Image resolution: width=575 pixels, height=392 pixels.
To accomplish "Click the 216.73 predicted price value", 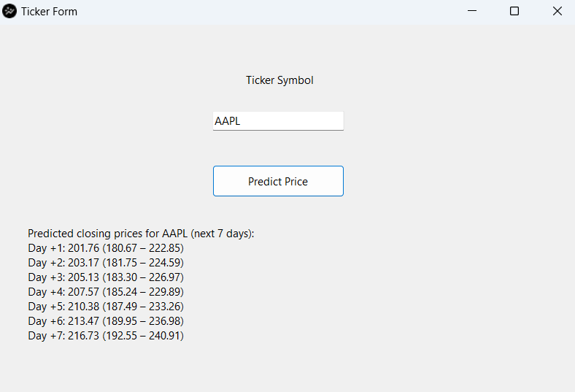I will point(83,336).
